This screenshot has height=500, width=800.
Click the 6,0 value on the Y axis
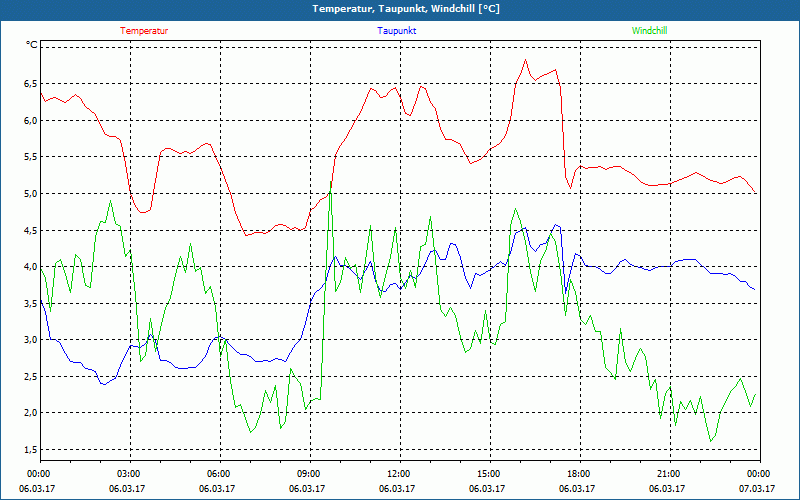(31, 120)
